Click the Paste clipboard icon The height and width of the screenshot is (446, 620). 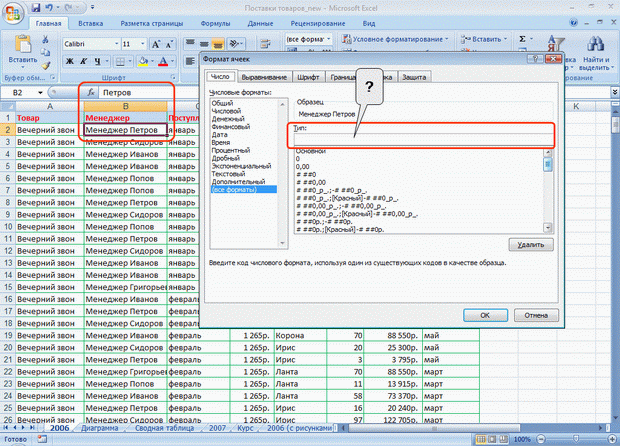(x=23, y=44)
